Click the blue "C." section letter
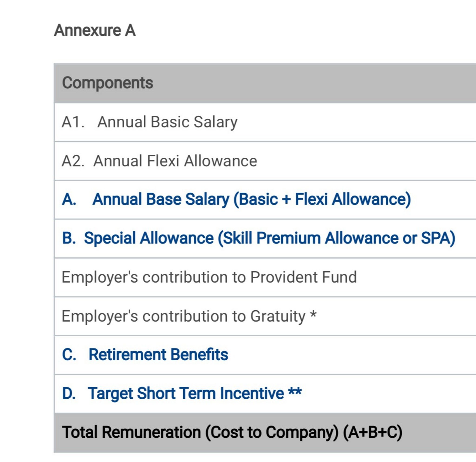The width and height of the screenshot is (476, 462). click(69, 355)
